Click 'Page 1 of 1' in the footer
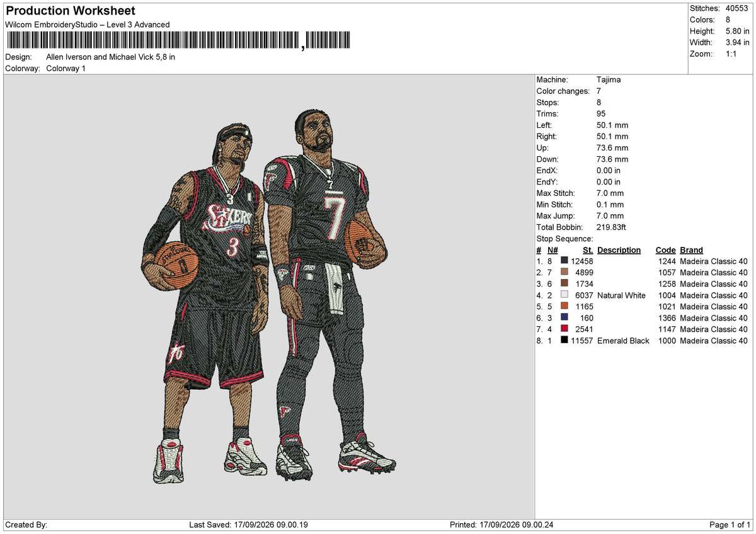Image resolution: width=756 pixels, height=534 pixels. click(x=730, y=525)
